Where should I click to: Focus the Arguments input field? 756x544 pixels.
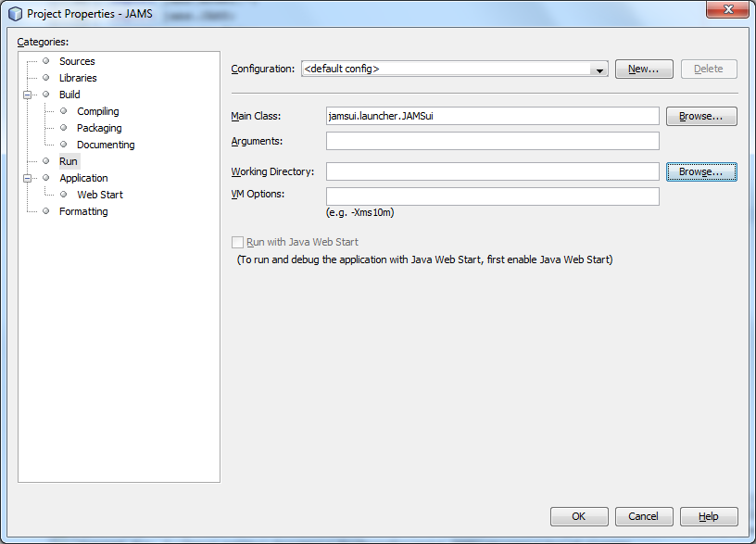coord(492,141)
